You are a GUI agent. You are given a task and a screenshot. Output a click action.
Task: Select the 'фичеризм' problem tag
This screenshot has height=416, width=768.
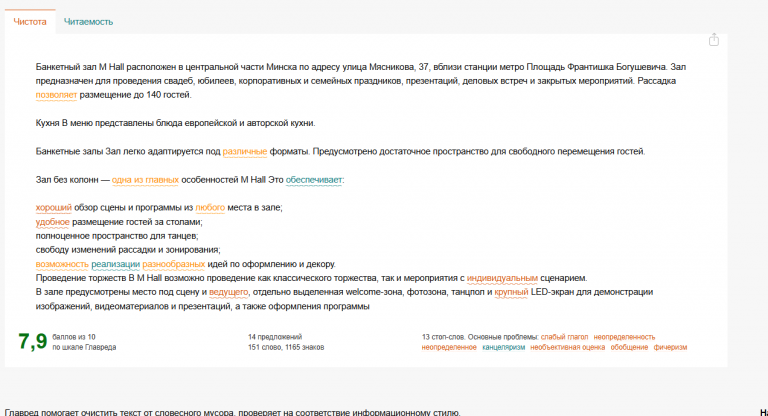tap(671, 347)
